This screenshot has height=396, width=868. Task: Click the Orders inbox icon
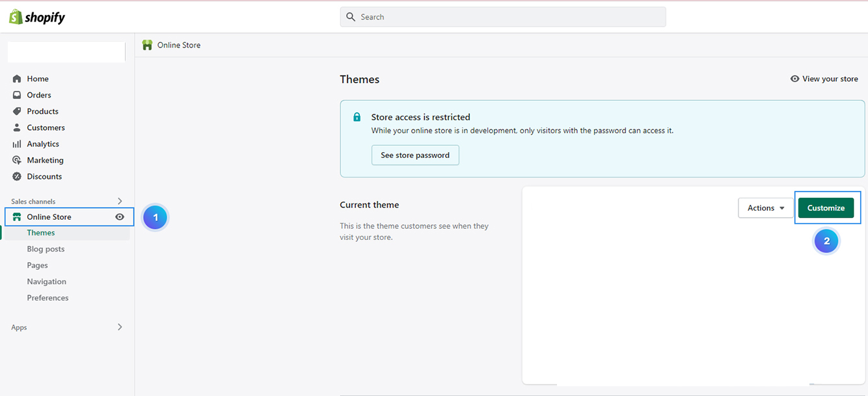tap(17, 95)
